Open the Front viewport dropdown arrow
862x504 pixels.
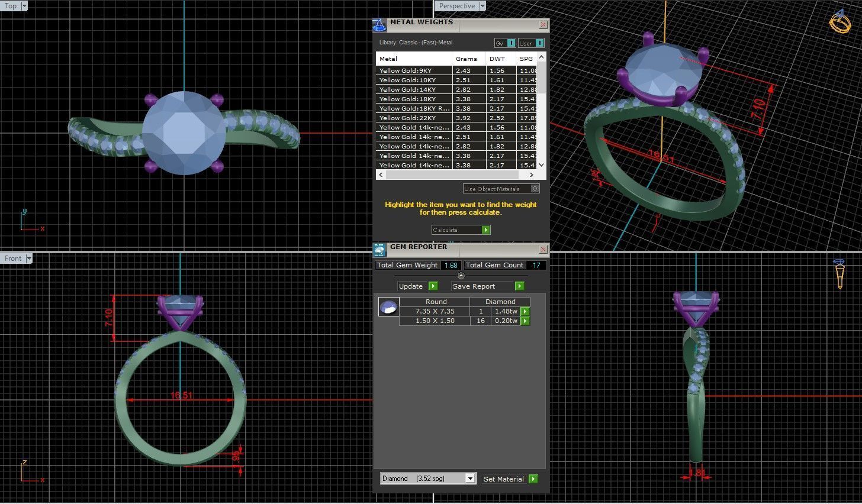tap(29, 259)
